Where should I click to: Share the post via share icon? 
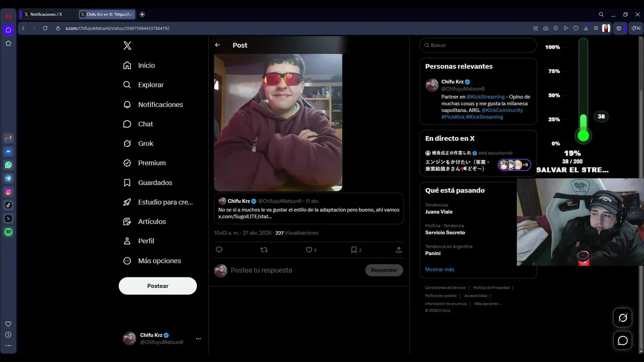coord(399,250)
